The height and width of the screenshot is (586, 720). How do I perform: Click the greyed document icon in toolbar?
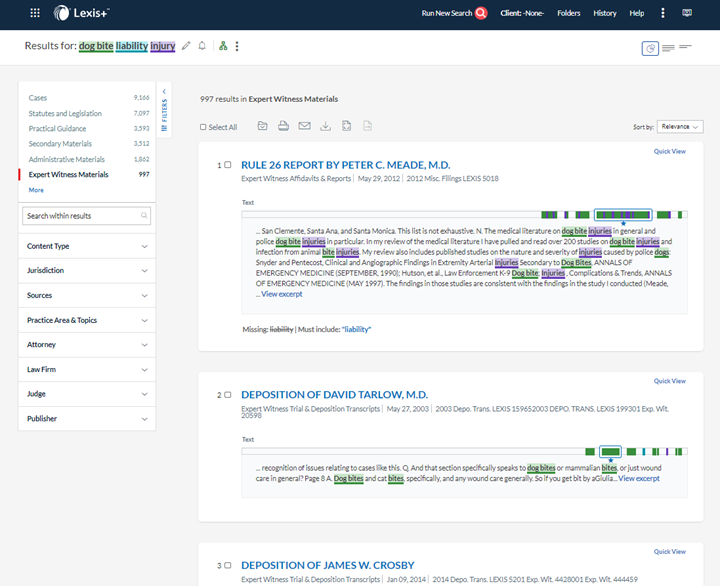pos(367,126)
